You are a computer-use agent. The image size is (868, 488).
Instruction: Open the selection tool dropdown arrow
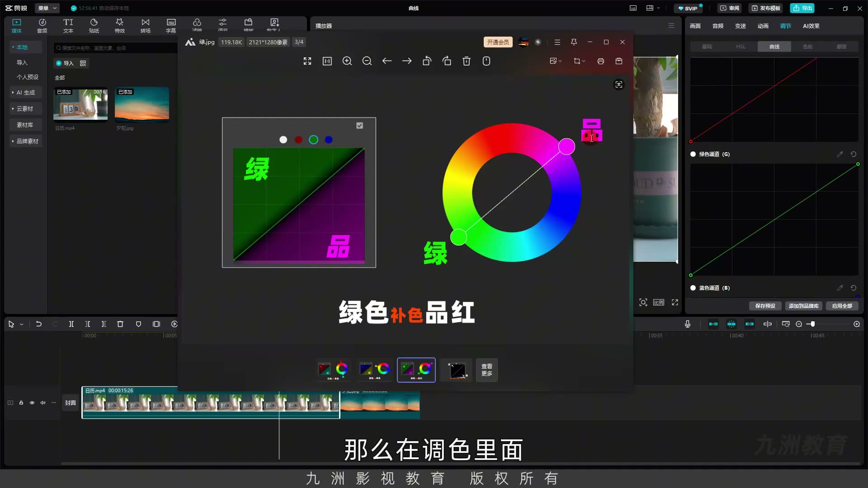[x=21, y=324]
